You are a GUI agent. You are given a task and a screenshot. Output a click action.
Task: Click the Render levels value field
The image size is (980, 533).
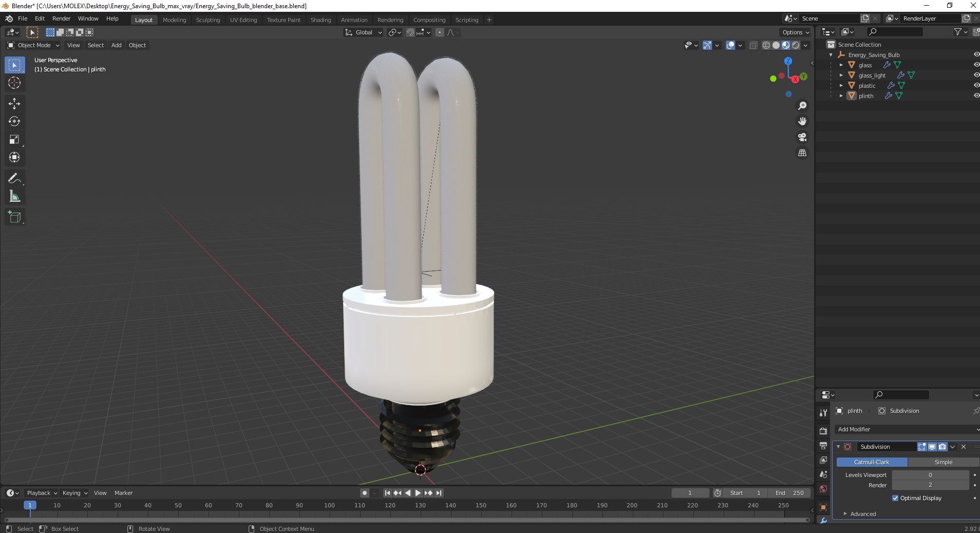[x=930, y=485]
